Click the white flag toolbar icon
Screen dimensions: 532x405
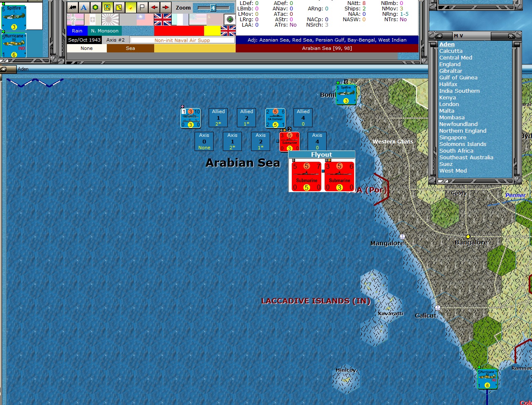[142, 7]
